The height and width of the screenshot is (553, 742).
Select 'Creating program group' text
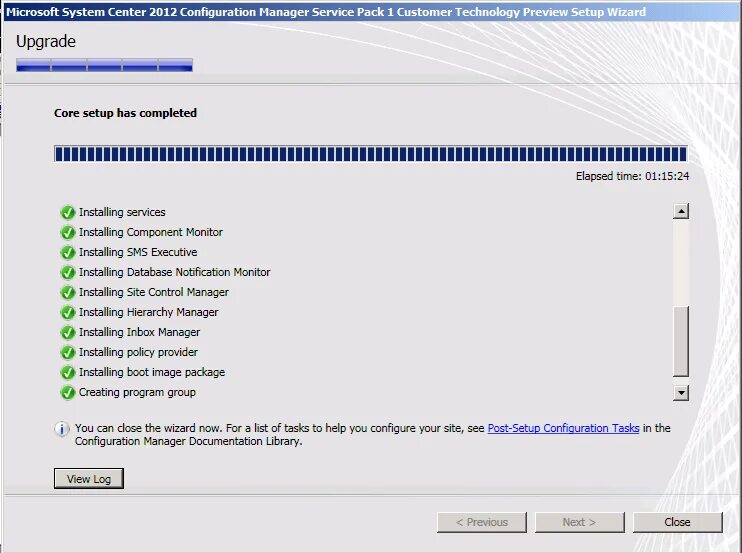137,393
